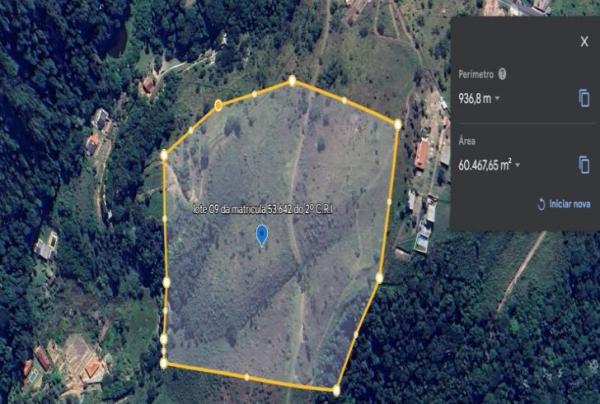Start a new measurement with Iniciar nova

[564, 204]
